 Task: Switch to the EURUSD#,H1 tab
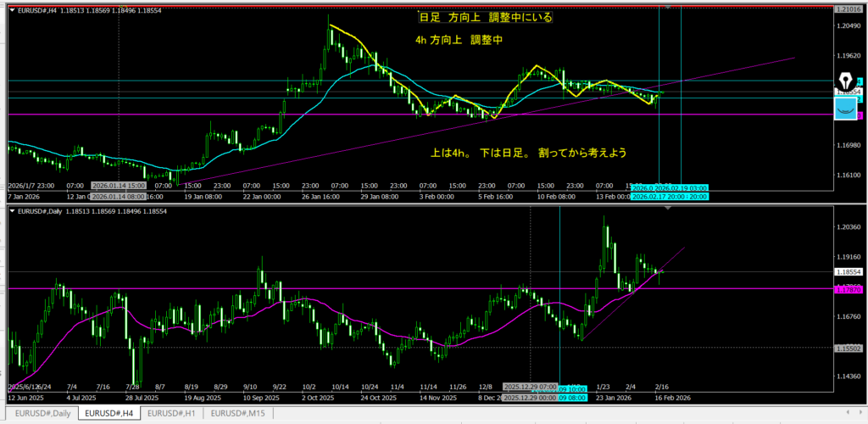(173, 413)
